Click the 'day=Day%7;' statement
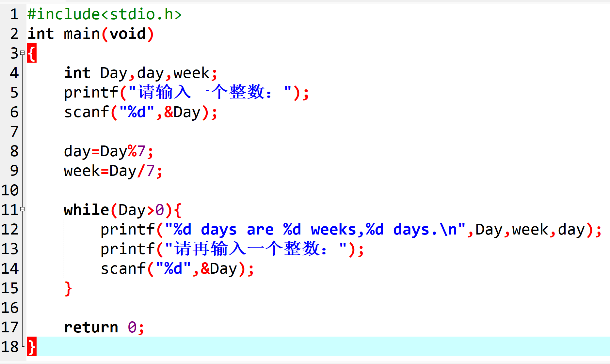 (x=109, y=152)
